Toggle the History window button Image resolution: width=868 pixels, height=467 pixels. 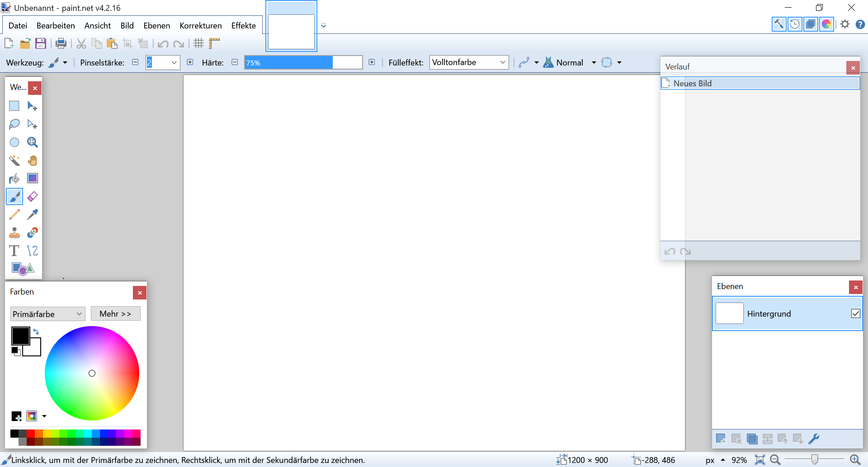point(795,24)
